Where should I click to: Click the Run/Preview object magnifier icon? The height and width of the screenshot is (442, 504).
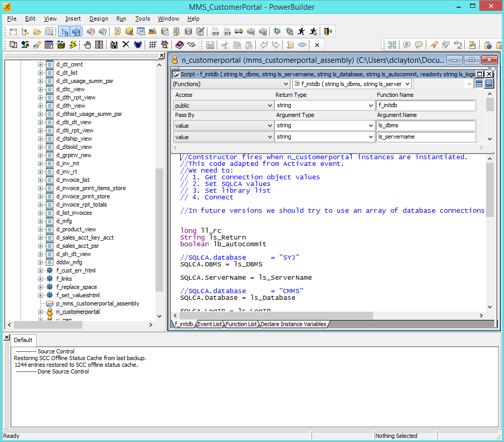coord(49,31)
